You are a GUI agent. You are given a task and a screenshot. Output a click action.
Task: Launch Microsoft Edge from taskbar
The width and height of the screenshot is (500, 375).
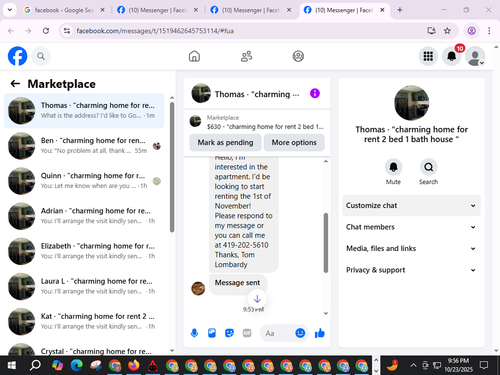[x=77, y=365]
